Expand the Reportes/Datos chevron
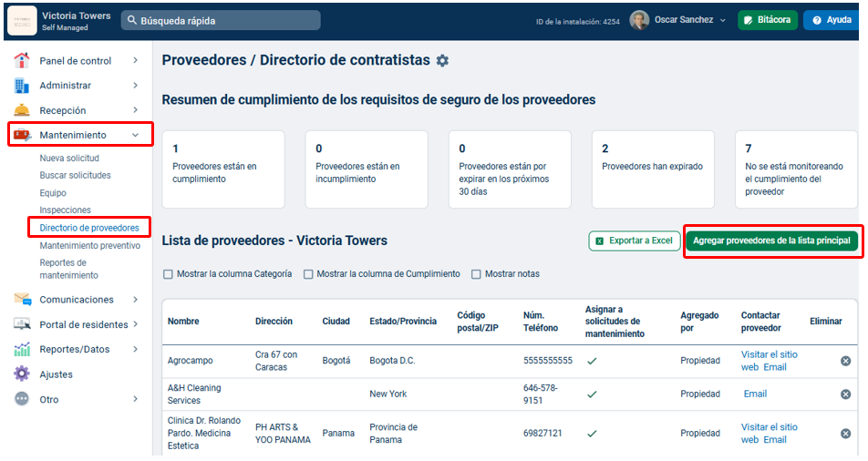Viewport: 868px width, 461px height. [x=136, y=349]
